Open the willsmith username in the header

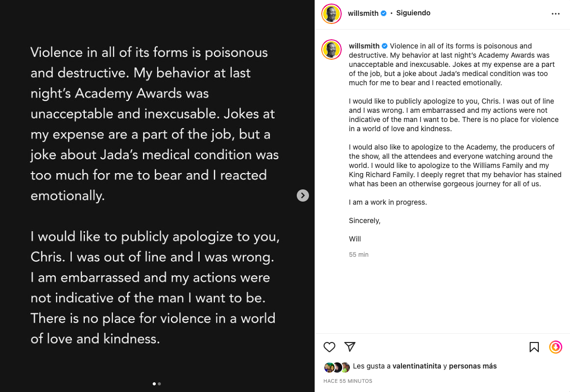coord(363,13)
